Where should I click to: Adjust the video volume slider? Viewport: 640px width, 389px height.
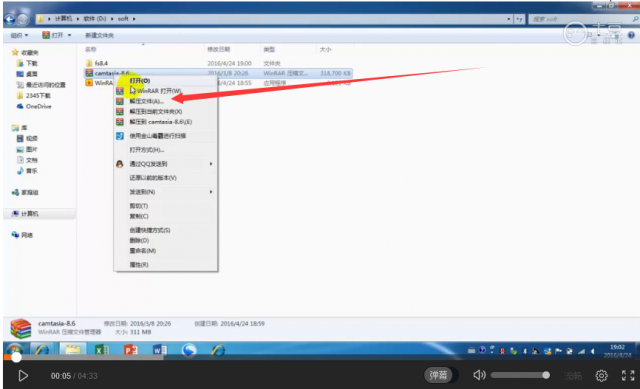[x=520, y=375]
